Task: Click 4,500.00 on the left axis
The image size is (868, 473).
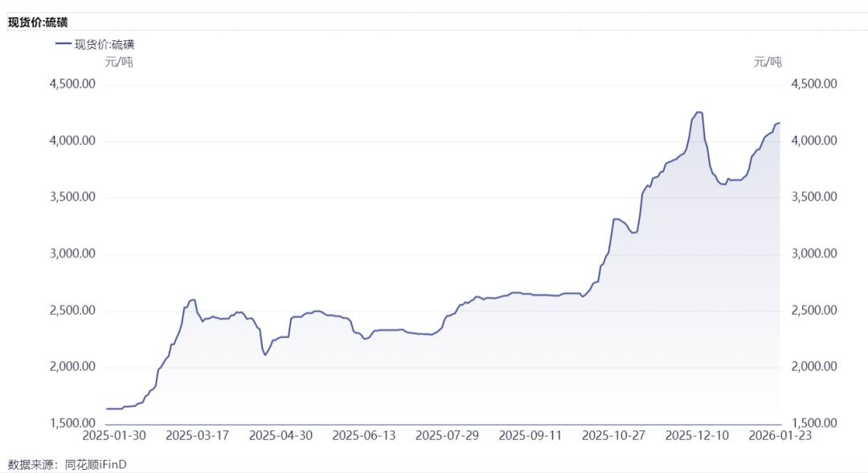Action: tap(72, 84)
